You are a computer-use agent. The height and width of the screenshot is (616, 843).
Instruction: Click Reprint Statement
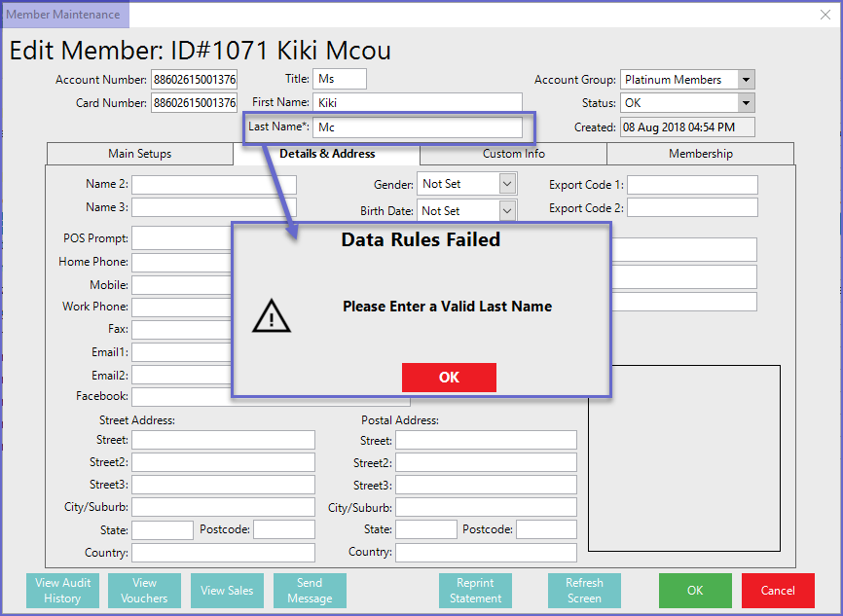tap(476, 591)
